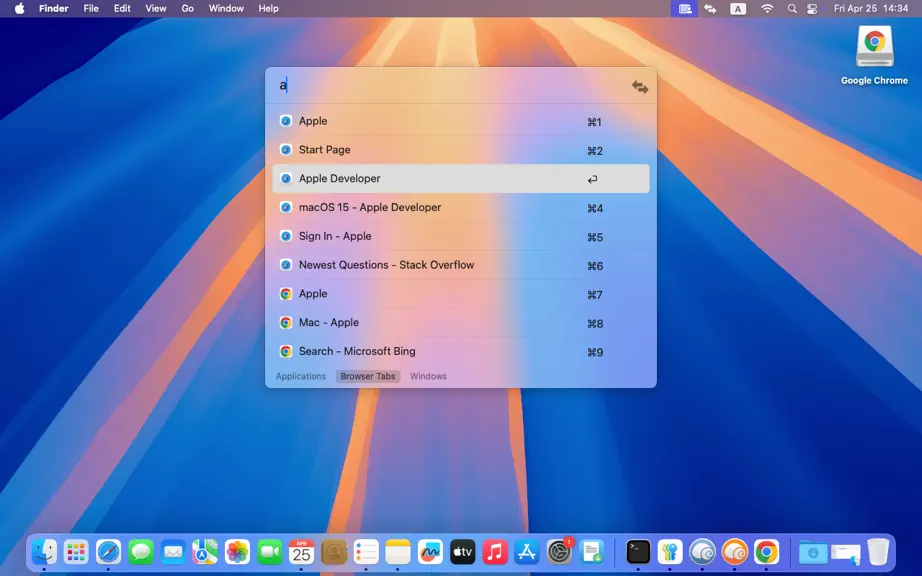The width and height of the screenshot is (922, 576).
Task: Open the Wi-Fi menu bar icon
Action: pos(767,8)
